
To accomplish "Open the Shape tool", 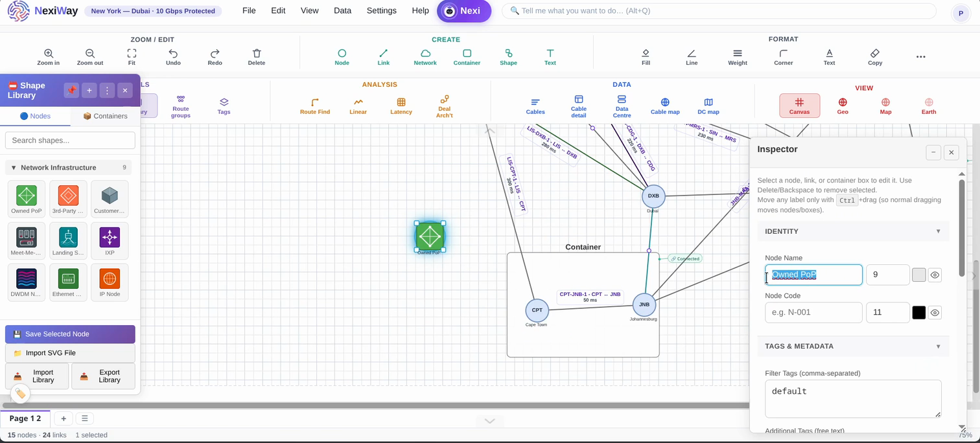I will (x=508, y=57).
